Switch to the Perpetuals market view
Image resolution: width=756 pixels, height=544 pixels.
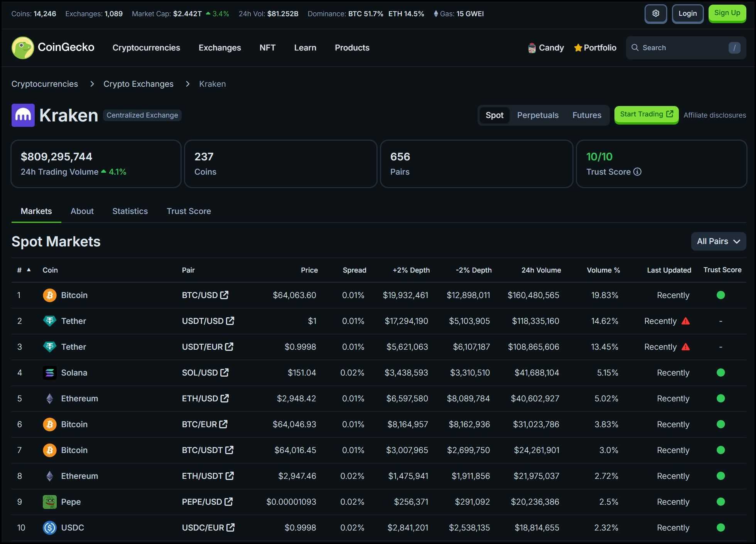[537, 115]
